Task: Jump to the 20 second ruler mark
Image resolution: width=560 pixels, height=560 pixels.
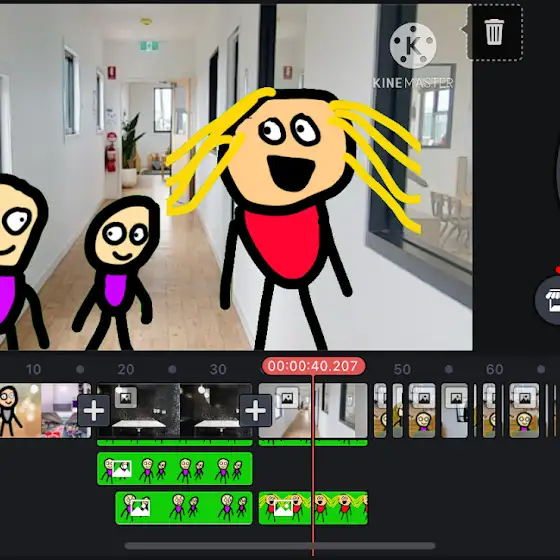Action: click(126, 369)
